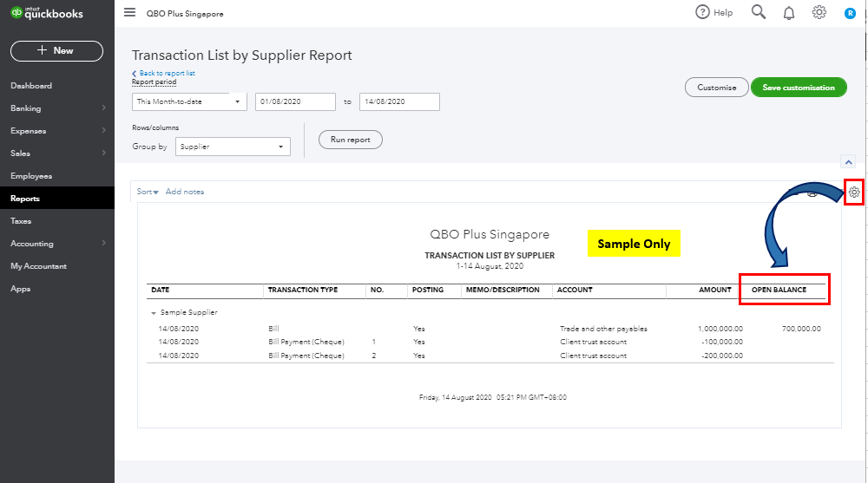This screenshot has height=483, width=868.
Task: Click the ACCOUNT column header
Action: [x=575, y=290]
